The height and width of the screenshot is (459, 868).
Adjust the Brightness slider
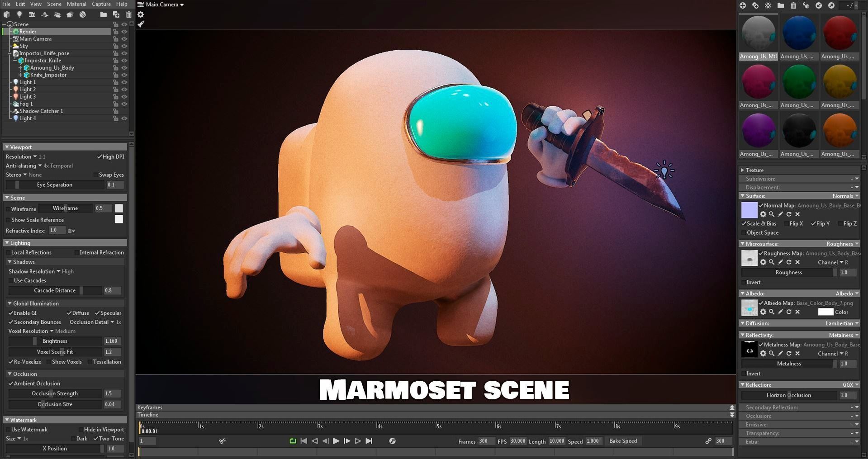pyautogui.click(x=55, y=341)
